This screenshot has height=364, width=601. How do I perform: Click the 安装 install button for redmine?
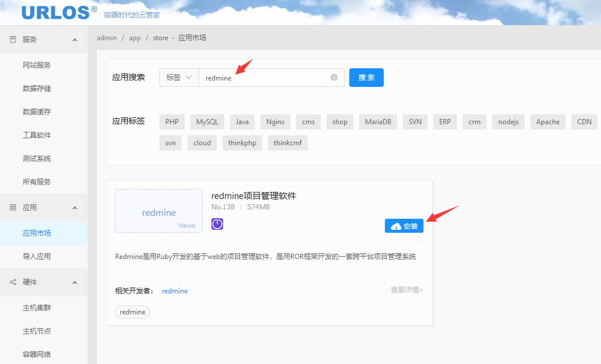(404, 226)
